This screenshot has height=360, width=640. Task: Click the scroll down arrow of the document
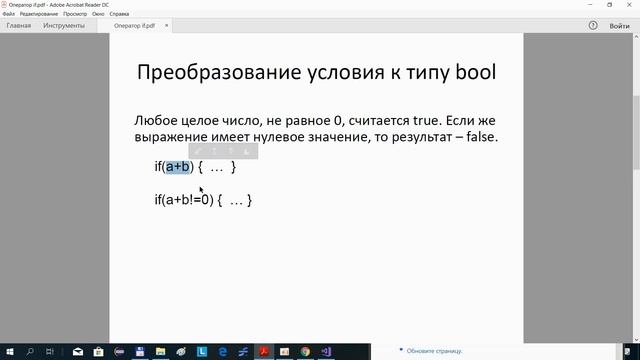(x=636, y=340)
